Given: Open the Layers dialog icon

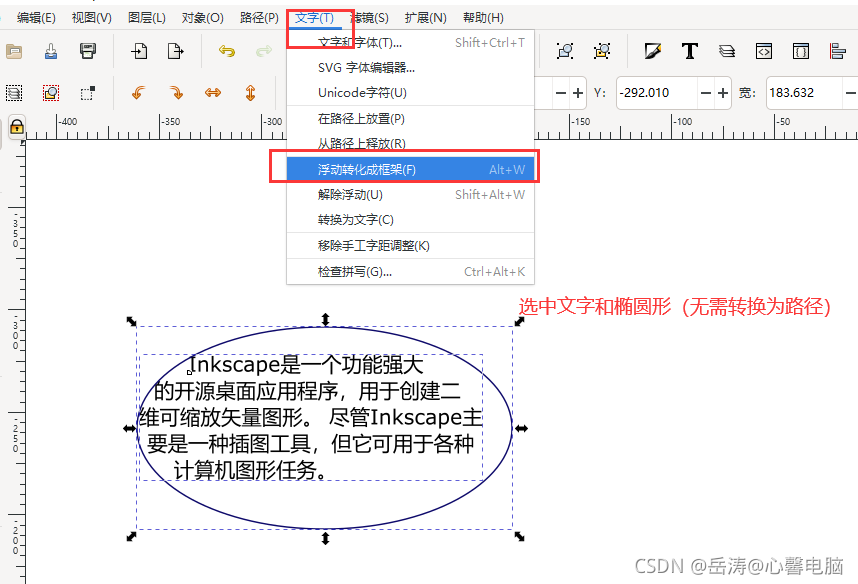Looking at the screenshot, I should click(x=727, y=51).
